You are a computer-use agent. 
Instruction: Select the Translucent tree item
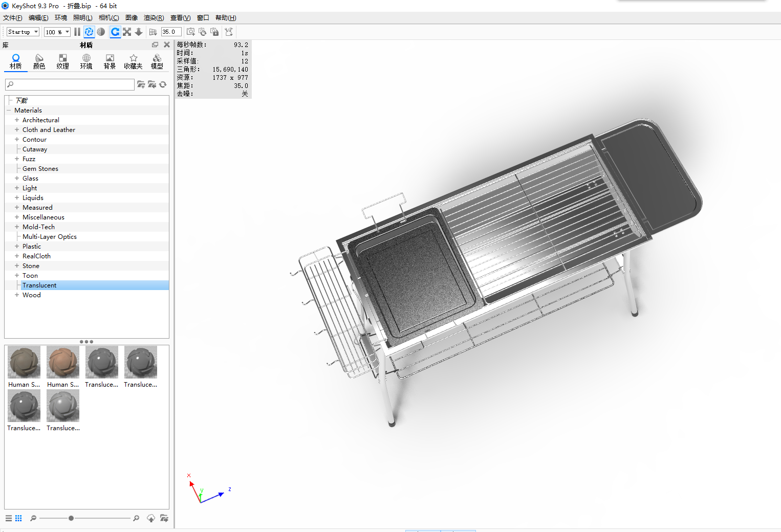(x=39, y=285)
